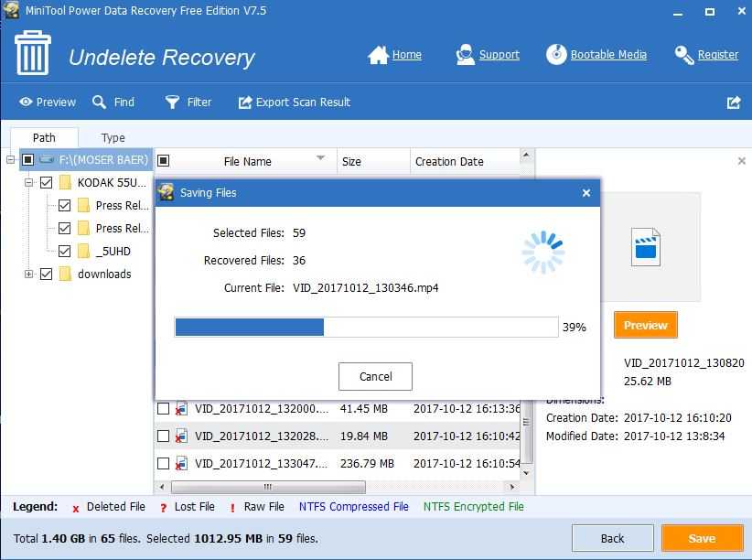Select the _5UHD folder icon

(83, 251)
